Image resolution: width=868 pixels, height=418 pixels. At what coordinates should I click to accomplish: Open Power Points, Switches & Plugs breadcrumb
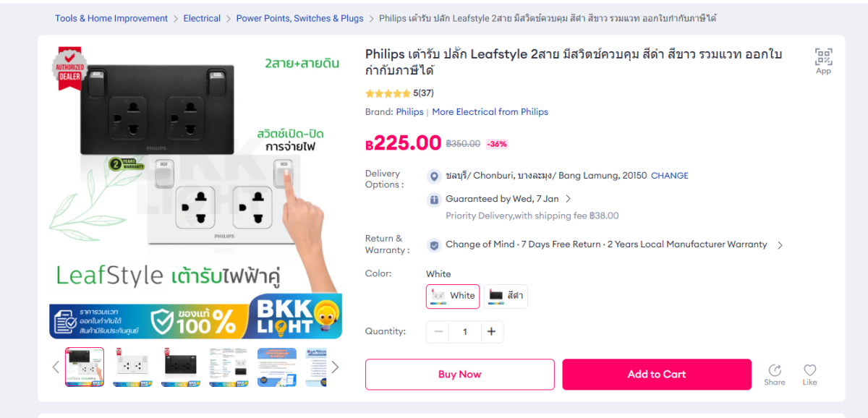click(x=299, y=18)
